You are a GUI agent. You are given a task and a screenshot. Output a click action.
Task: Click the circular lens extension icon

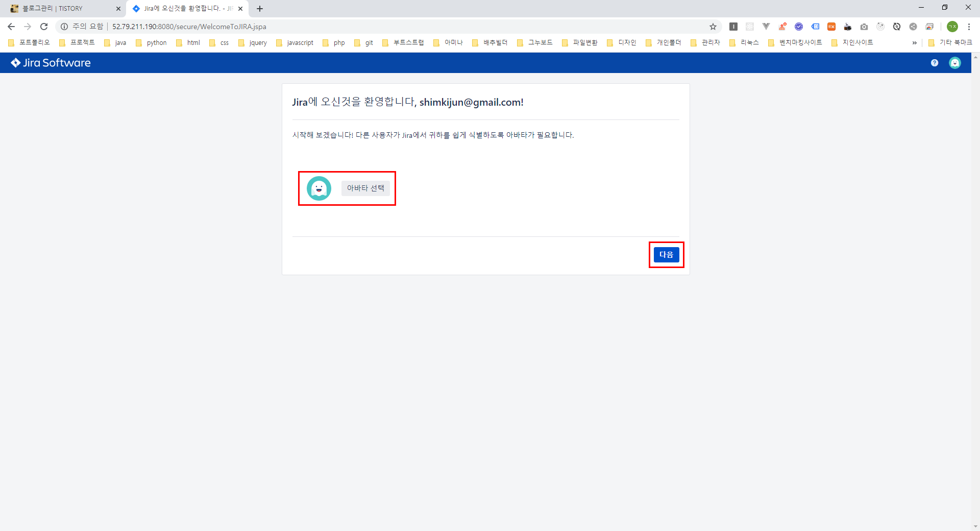[880, 27]
